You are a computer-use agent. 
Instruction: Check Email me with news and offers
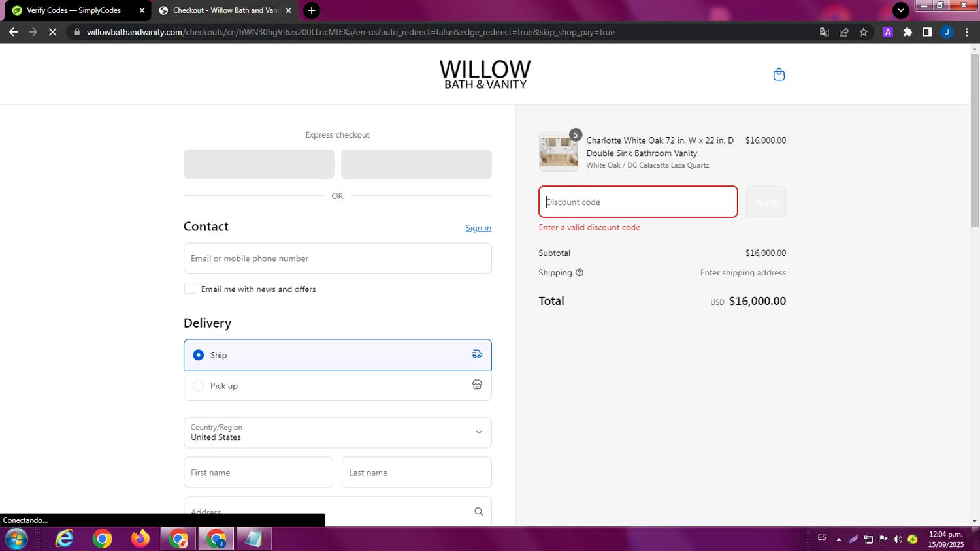(189, 289)
